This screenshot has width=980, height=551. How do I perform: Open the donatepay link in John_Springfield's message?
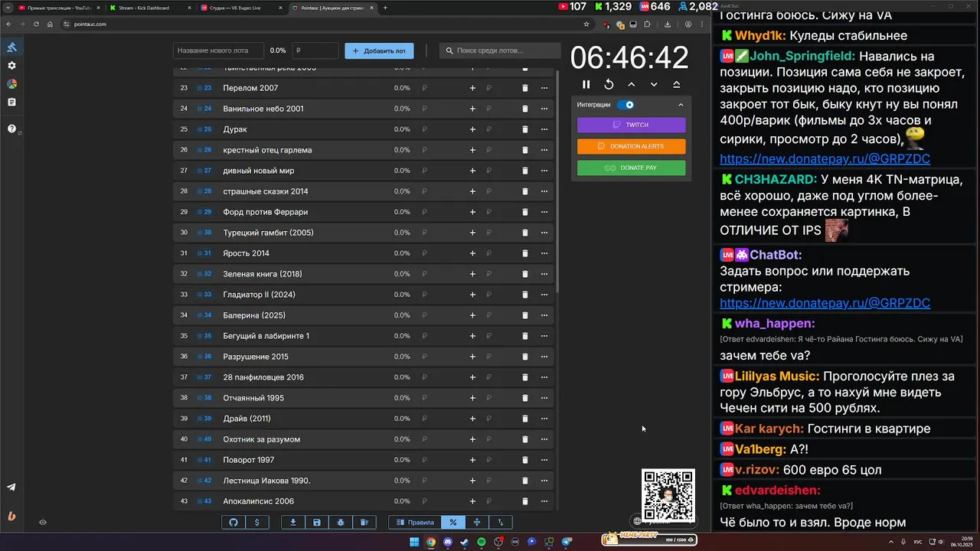tap(825, 158)
